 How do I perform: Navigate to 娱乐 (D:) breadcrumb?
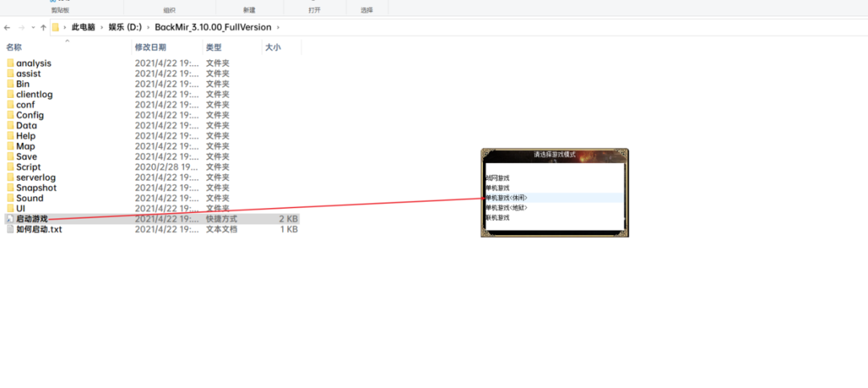125,27
